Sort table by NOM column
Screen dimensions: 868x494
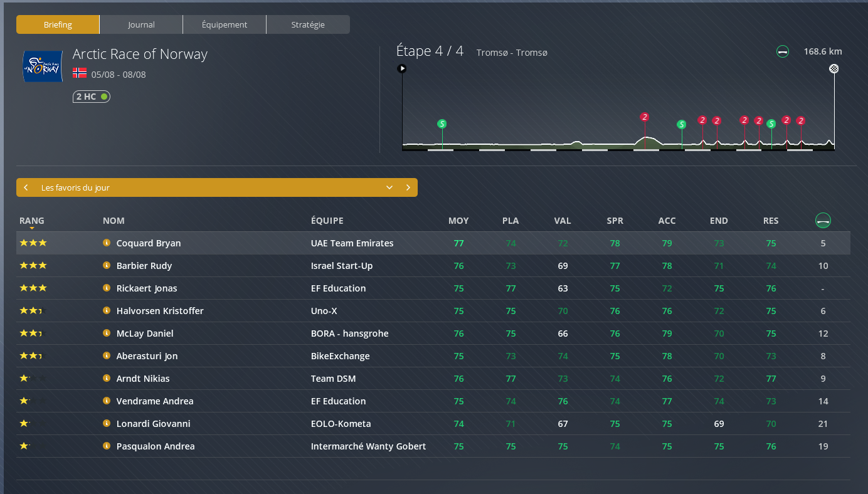point(114,221)
